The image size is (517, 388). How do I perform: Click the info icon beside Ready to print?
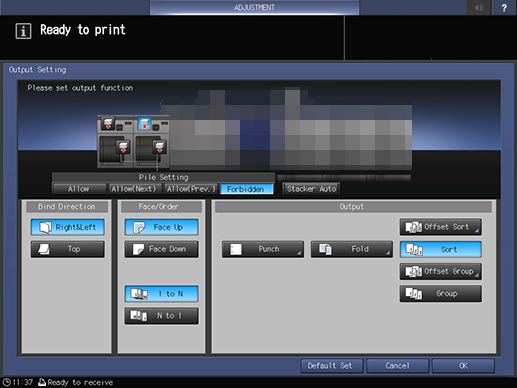[x=23, y=31]
